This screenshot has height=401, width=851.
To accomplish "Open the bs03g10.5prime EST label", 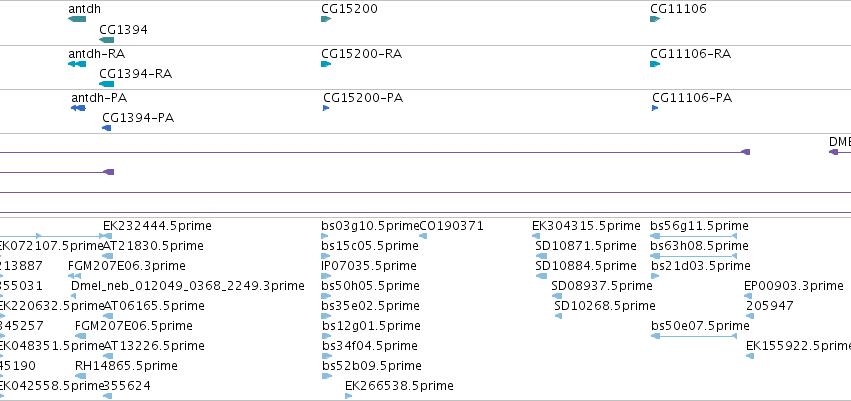I will point(370,226).
